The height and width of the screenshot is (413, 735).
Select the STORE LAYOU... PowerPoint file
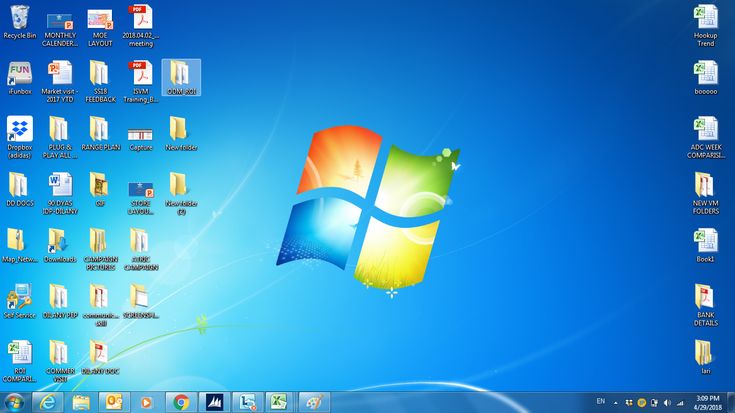[x=141, y=197]
